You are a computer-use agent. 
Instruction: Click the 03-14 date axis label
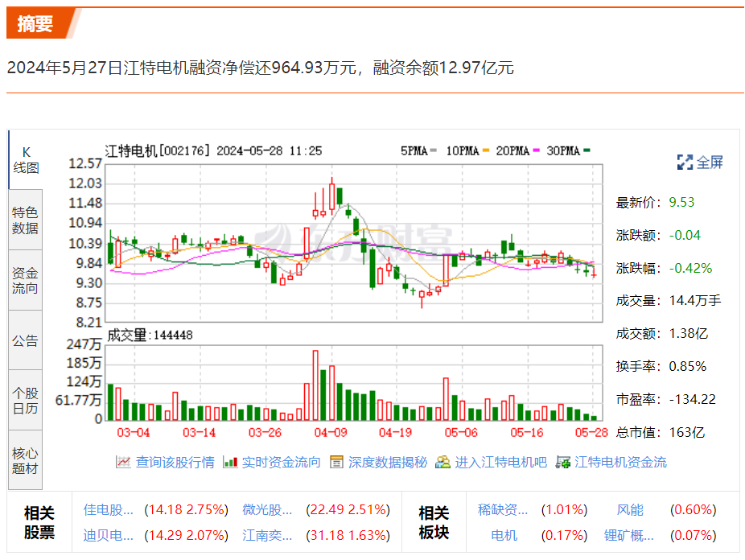click(x=199, y=433)
